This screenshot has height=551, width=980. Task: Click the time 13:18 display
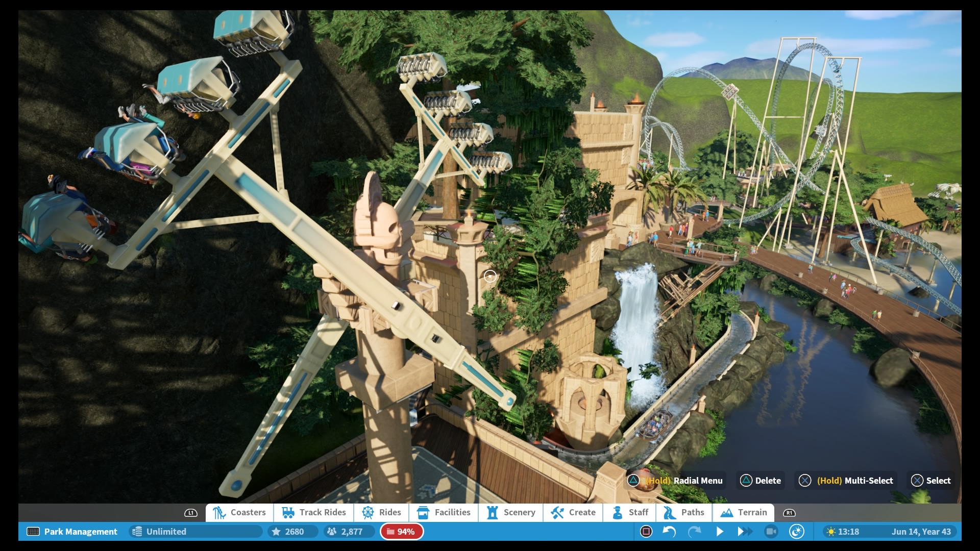848,532
